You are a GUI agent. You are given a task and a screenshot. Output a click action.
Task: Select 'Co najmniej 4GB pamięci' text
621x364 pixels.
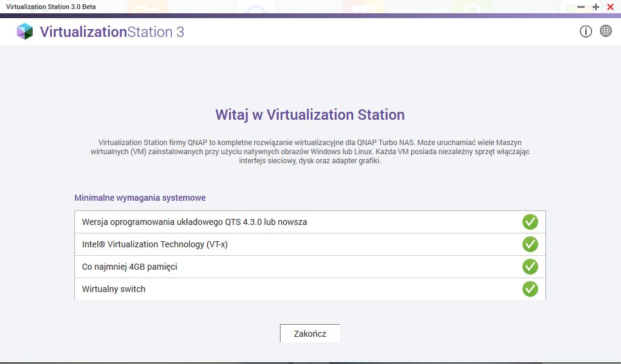coord(129,267)
